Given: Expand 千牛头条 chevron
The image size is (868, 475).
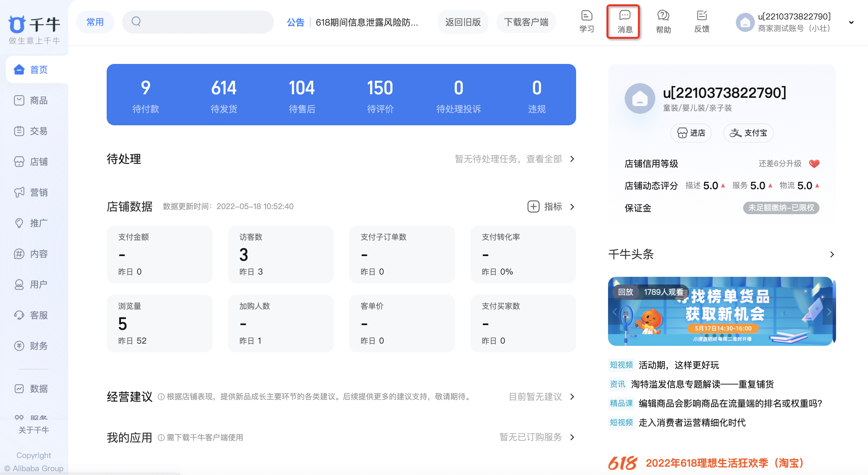Looking at the screenshot, I should pyautogui.click(x=832, y=254).
